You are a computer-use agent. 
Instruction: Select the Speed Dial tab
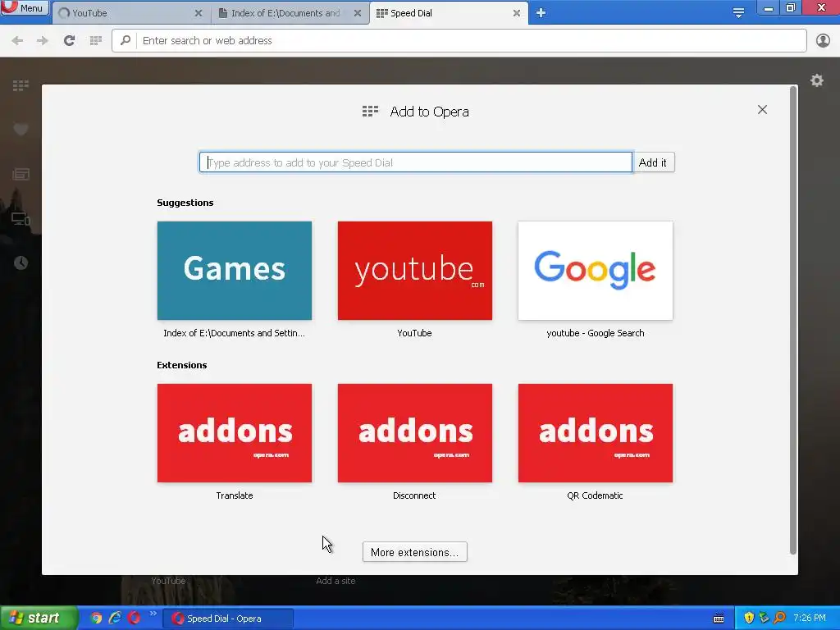[448, 13]
